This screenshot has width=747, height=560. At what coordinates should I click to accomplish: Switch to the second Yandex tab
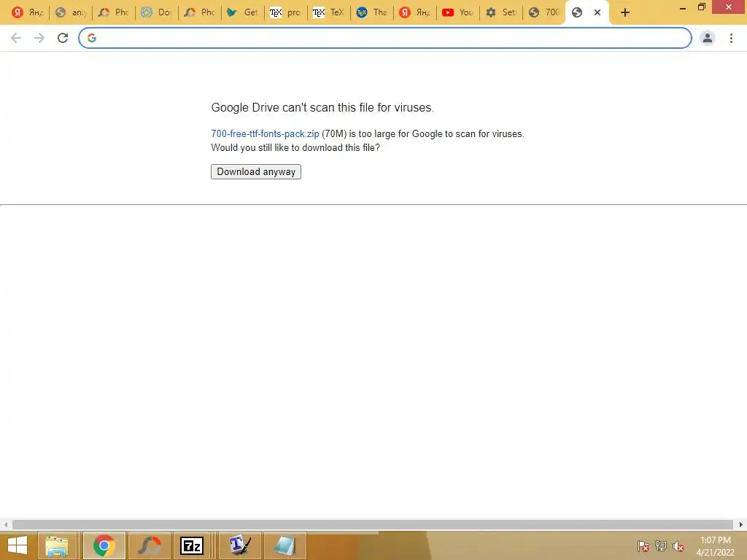pyautogui.click(x=414, y=12)
